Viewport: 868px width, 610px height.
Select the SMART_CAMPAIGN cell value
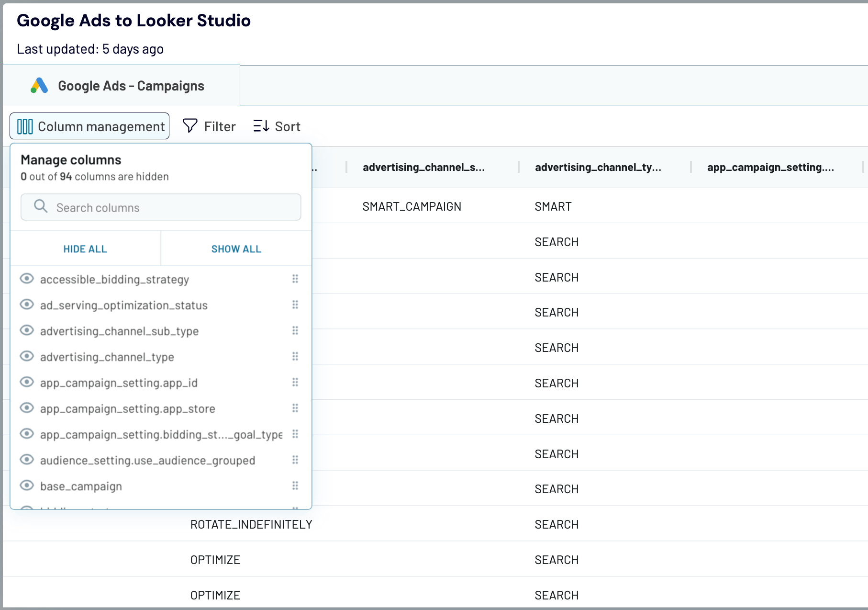(x=412, y=206)
